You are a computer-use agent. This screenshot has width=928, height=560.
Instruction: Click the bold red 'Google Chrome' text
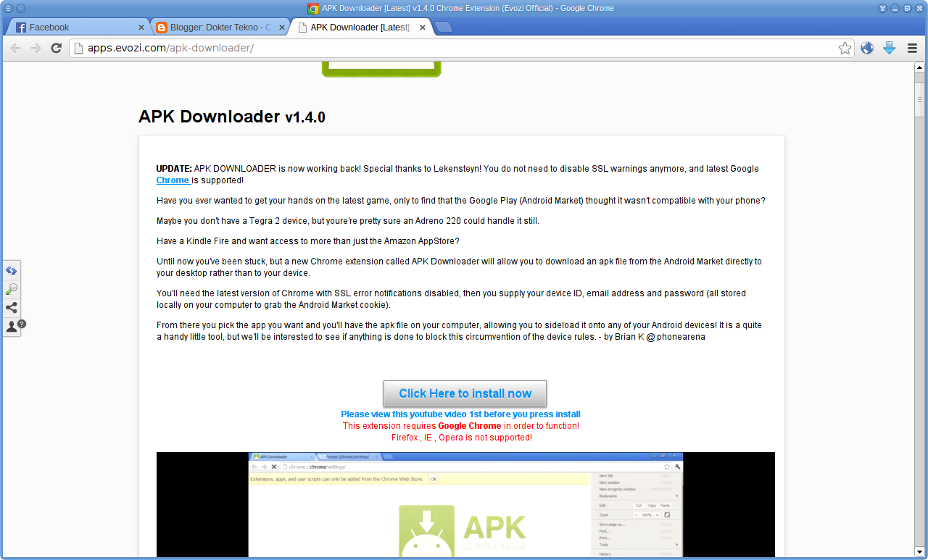tap(470, 426)
